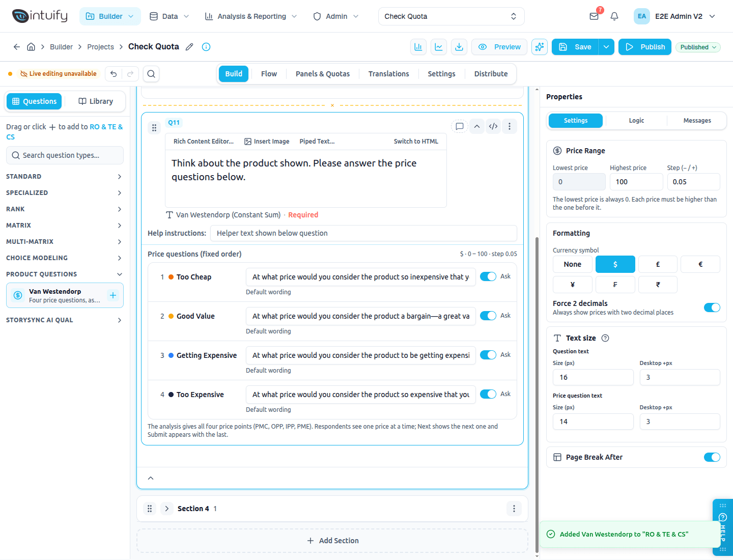Expand the CHOICE MODELING category
This screenshot has height=560, width=733.
coord(64,258)
